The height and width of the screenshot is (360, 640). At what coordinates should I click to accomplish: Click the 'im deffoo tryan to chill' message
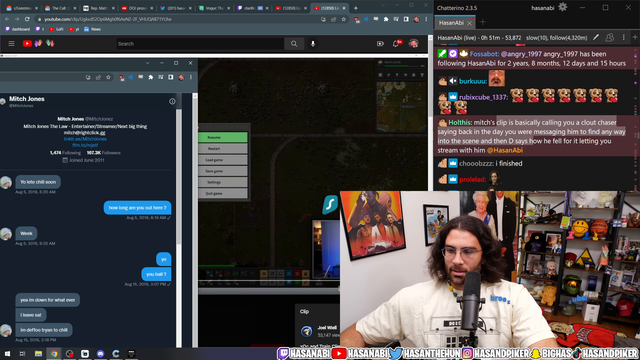pos(44,330)
